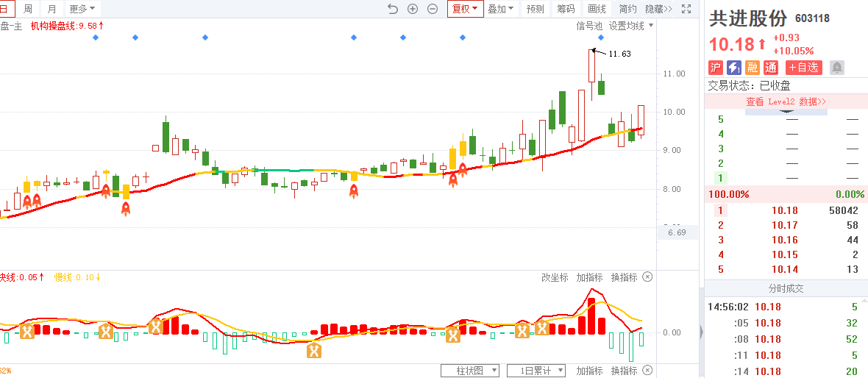This screenshot has height=378, width=868.
Task: Toggle 简约 simple mode
Action: [627, 9]
